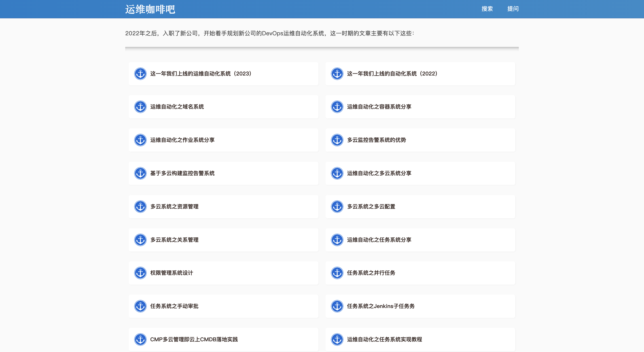Viewport: 644px width, 352px height.
Task: Click the anchor icon beside 运维自动化之容器系统分享
Action: [337, 107]
